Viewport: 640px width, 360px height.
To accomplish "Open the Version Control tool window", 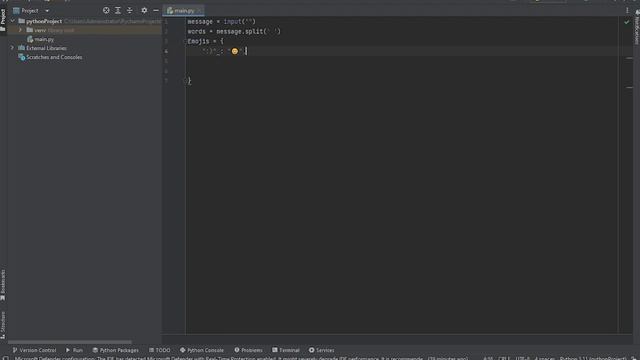I will pos(34,350).
